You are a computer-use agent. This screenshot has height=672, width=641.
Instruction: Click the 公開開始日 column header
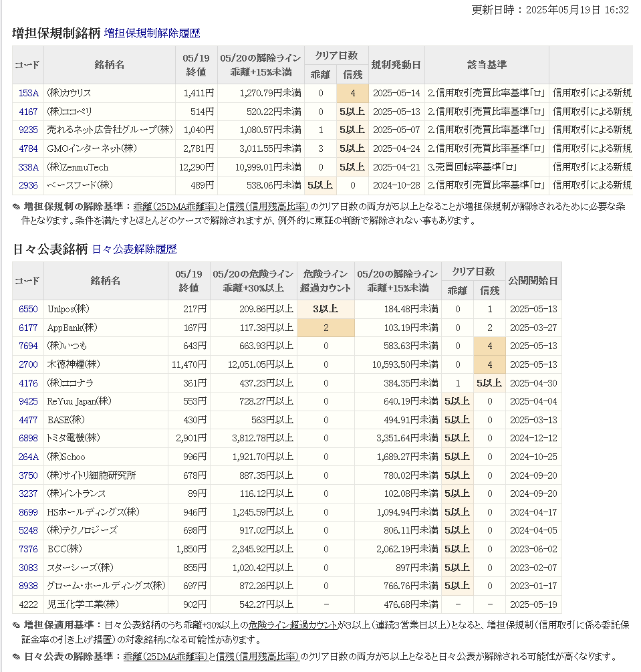tap(533, 281)
